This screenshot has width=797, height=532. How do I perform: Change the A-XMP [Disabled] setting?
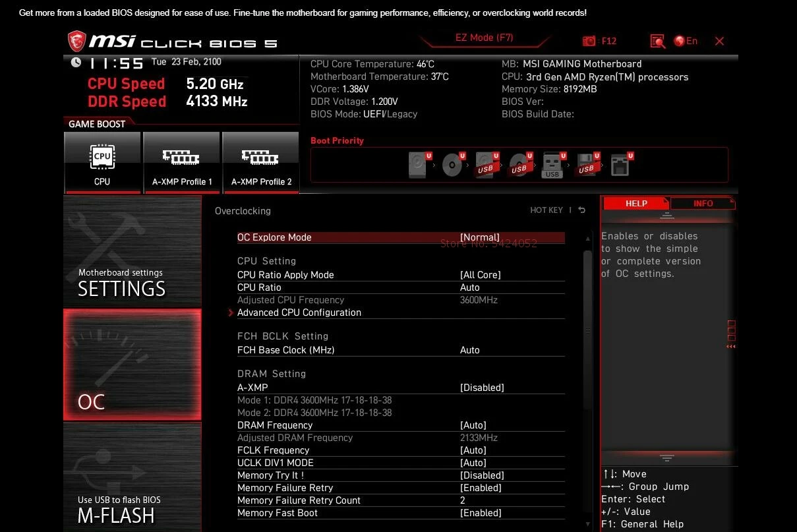(x=482, y=388)
